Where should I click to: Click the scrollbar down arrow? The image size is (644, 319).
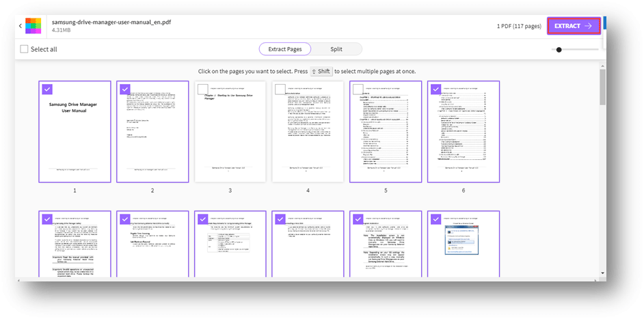[602, 273]
